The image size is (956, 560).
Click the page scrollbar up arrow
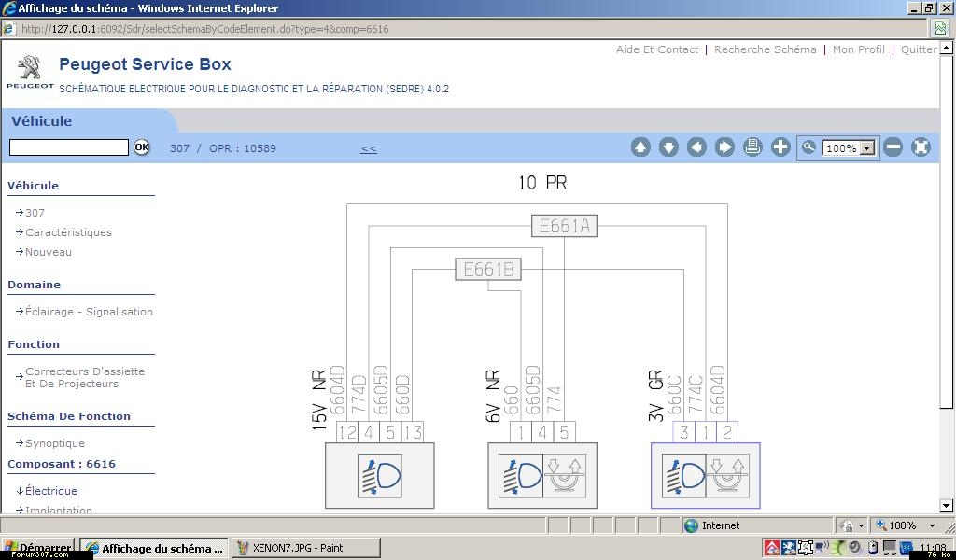click(947, 47)
